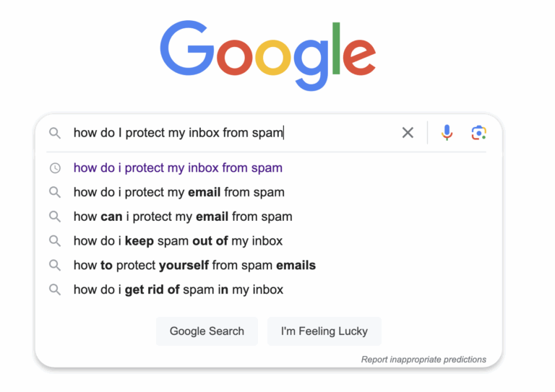
Task: Select 'how to protect yourself from spam emails'
Action: 194,266
